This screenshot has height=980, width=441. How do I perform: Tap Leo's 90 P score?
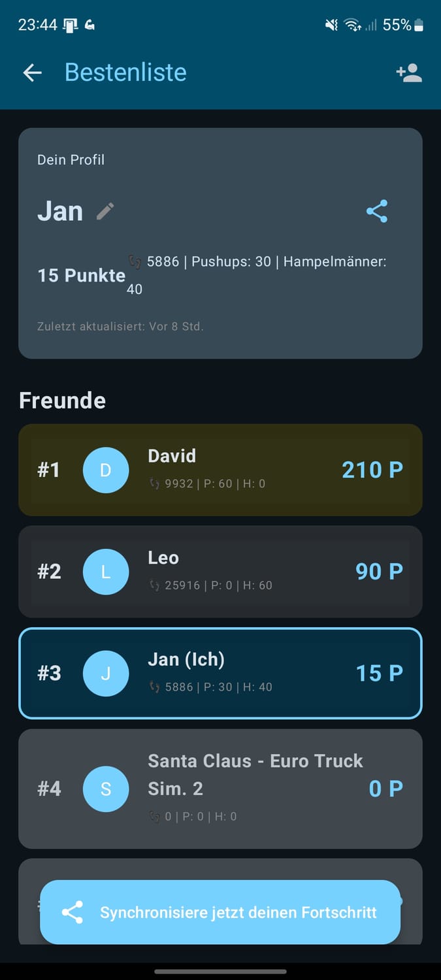[x=379, y=572]
